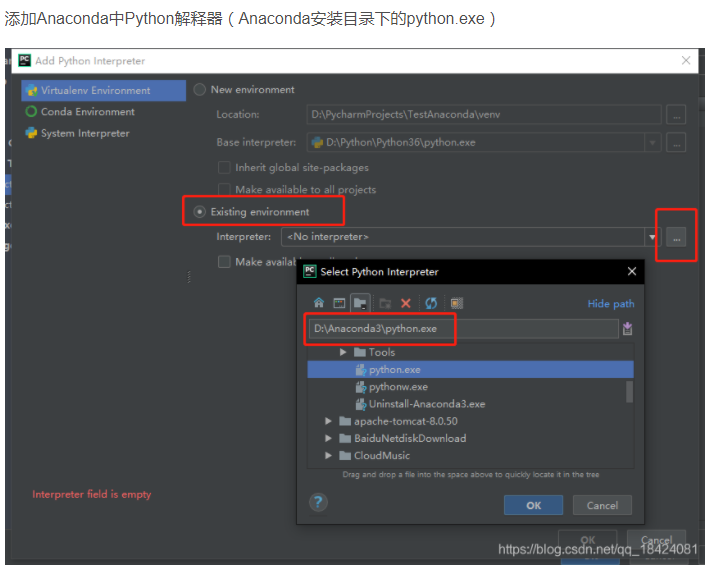709x571 pixels.
Task: Enable Inherit global site-packages checkbox
Action: (224, 167)
